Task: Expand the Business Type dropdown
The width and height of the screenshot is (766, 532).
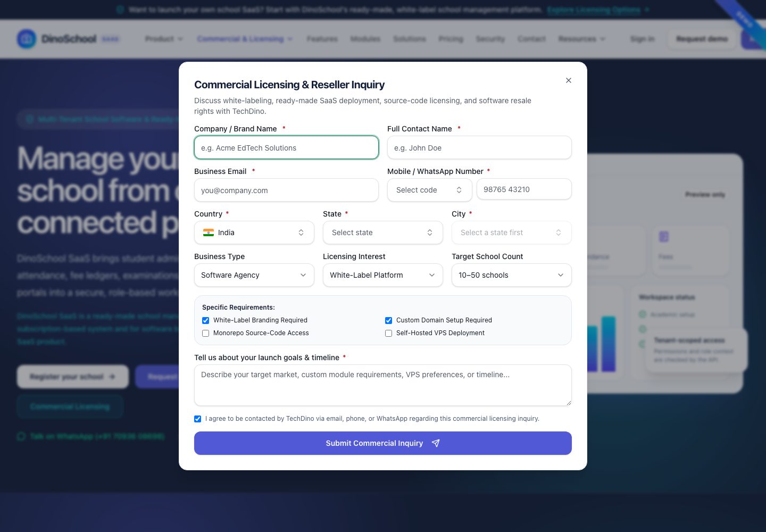Action: pyautogui.click(x=254, y=275)
